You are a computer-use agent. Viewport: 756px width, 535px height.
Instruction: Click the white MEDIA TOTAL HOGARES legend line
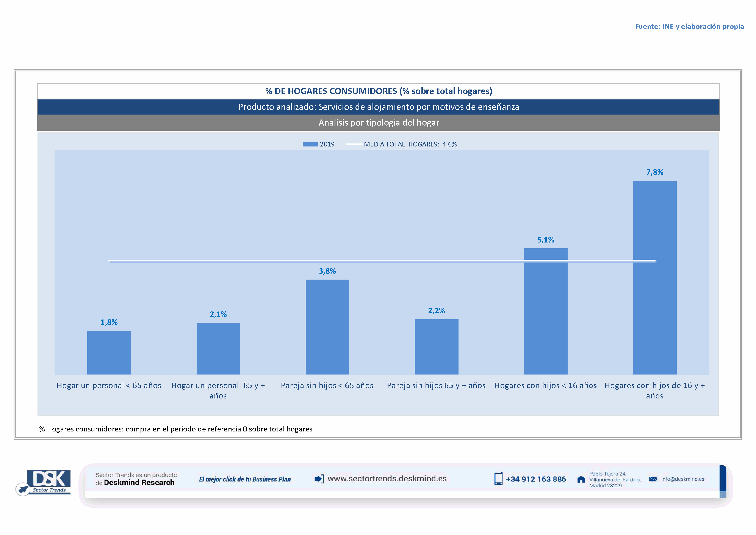(x=354, y=144)
